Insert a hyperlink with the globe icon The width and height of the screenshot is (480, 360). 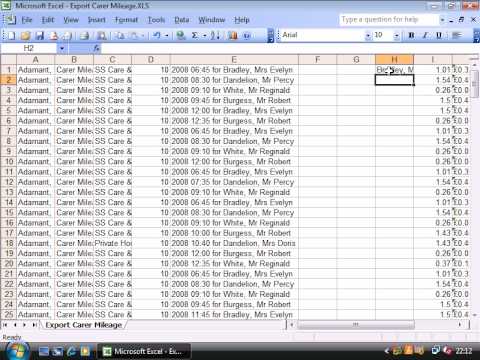click(181, 35)
